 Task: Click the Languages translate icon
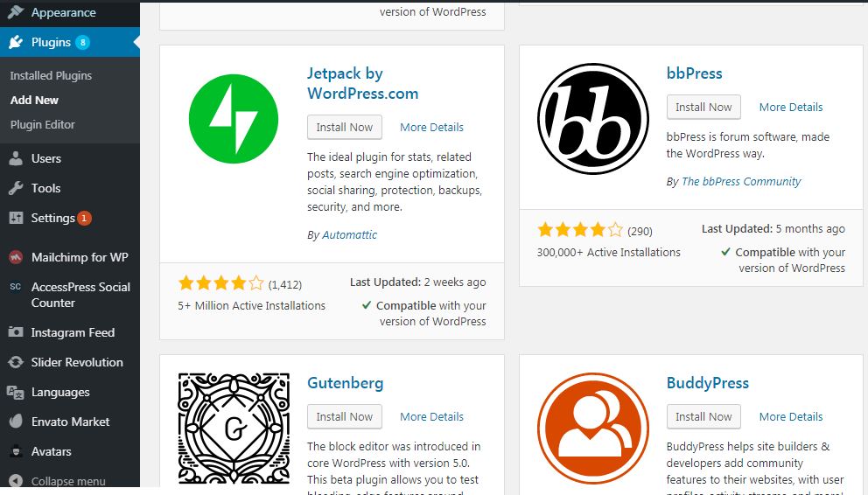coord(16,392)
